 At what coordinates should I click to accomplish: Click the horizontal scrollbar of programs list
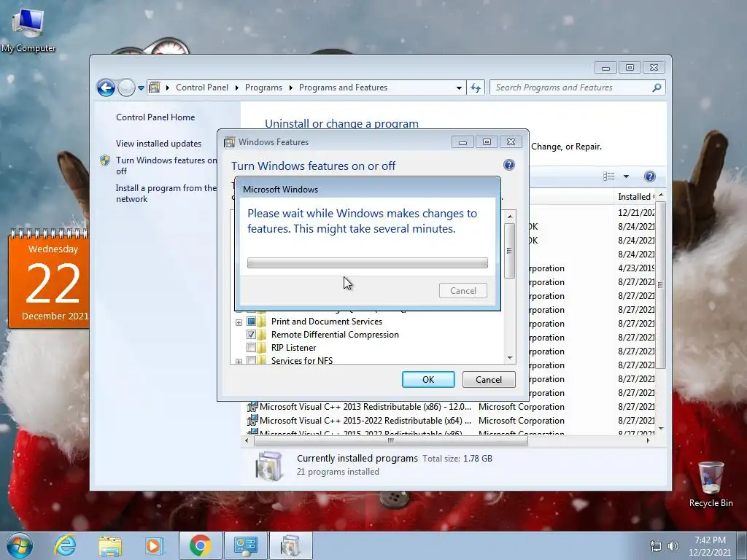pyautogui.click(x=391, y=441)
